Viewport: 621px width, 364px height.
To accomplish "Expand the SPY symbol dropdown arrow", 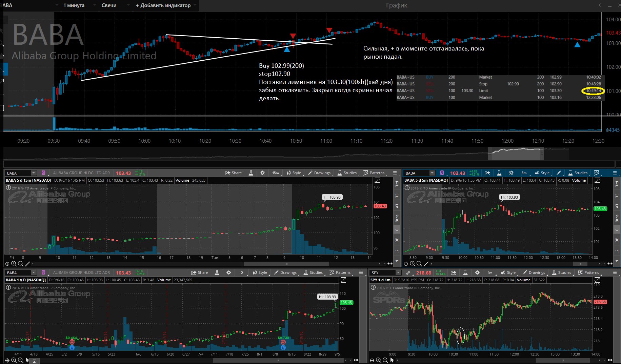I will (398, 272).
